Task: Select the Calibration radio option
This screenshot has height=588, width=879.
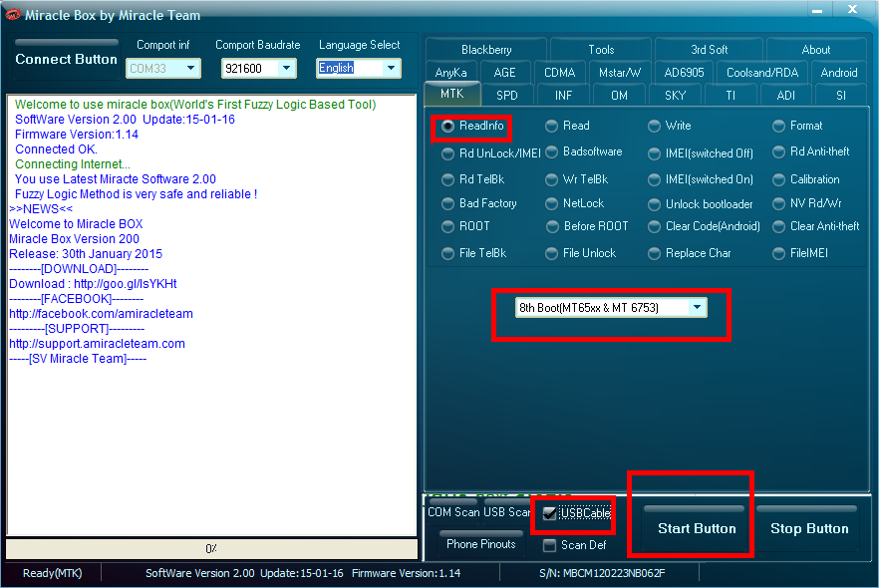Action: click(x=806, y=179)
